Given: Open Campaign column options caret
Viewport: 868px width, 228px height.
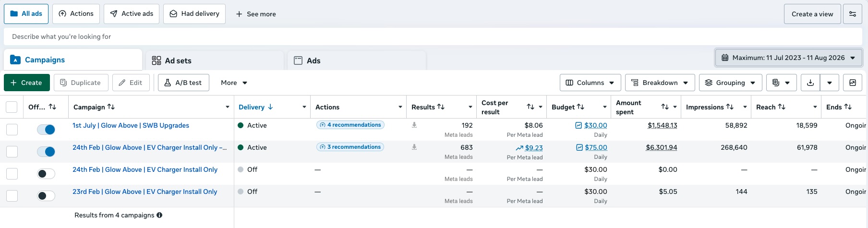Looking at the screenshot, I should (x=228, y=107).
